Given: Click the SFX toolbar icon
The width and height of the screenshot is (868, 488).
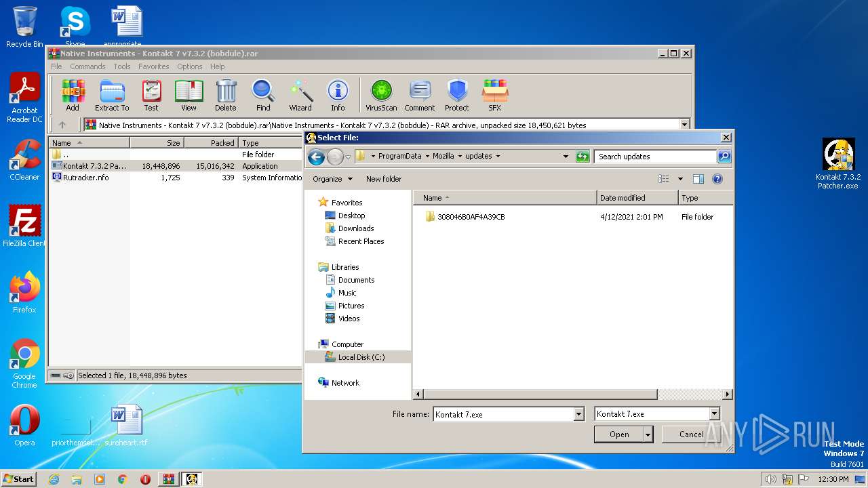Looking at the screenshot, I should coord(495,95).
